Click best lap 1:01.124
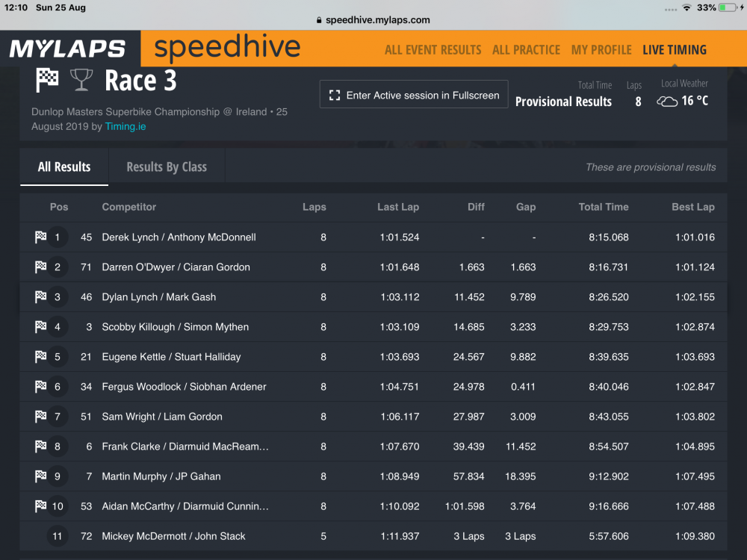 (x=695, y=267)
